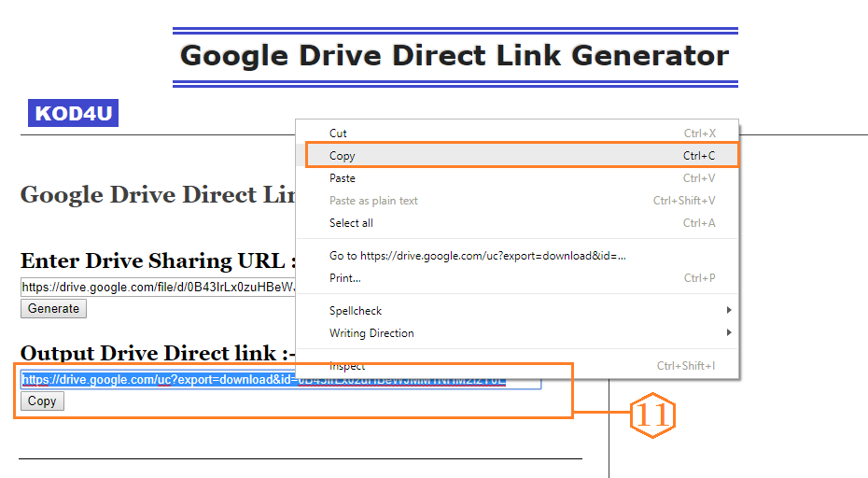Choose Inspect from the context menu

pos(517,366)
